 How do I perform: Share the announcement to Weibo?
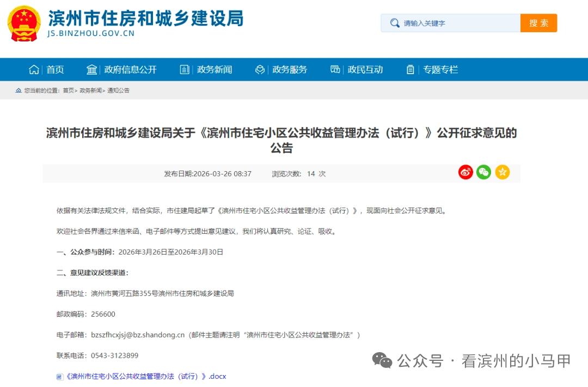pos(465,172)
